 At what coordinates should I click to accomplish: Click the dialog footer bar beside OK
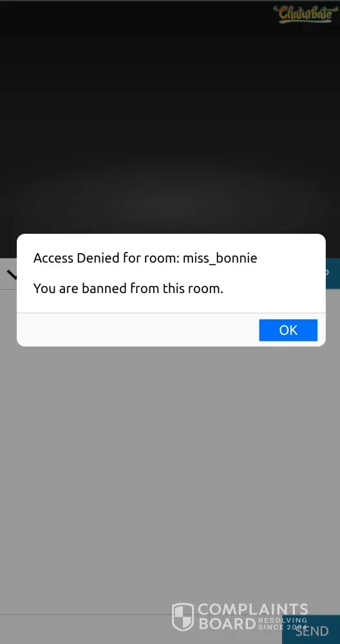coord(138,330)
